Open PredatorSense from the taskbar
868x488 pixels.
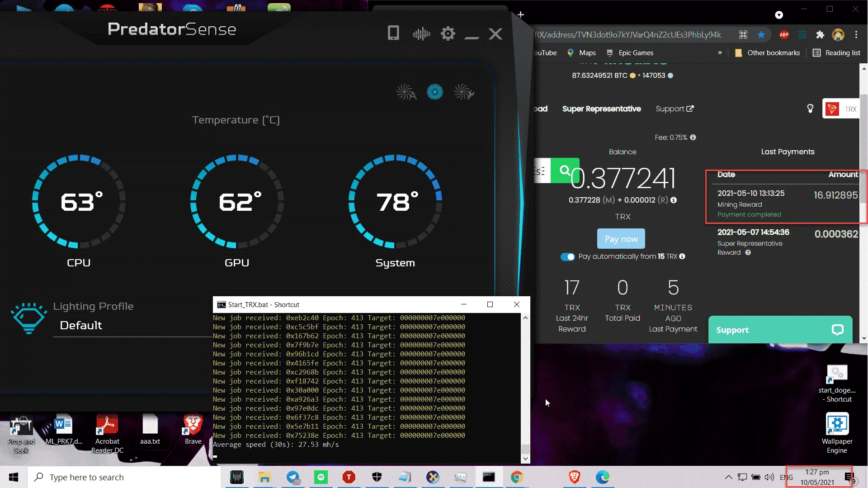click(x=237, y=477)
